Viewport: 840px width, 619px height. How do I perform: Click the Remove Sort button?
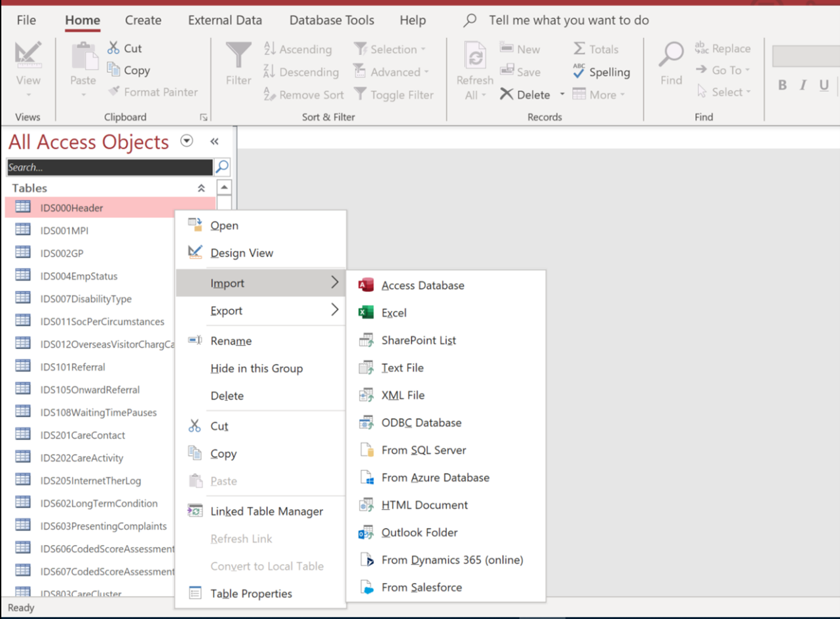(x=303, y=94)
